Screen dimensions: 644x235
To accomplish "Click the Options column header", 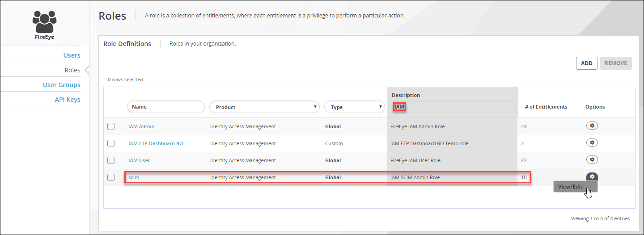I will 595,107.
